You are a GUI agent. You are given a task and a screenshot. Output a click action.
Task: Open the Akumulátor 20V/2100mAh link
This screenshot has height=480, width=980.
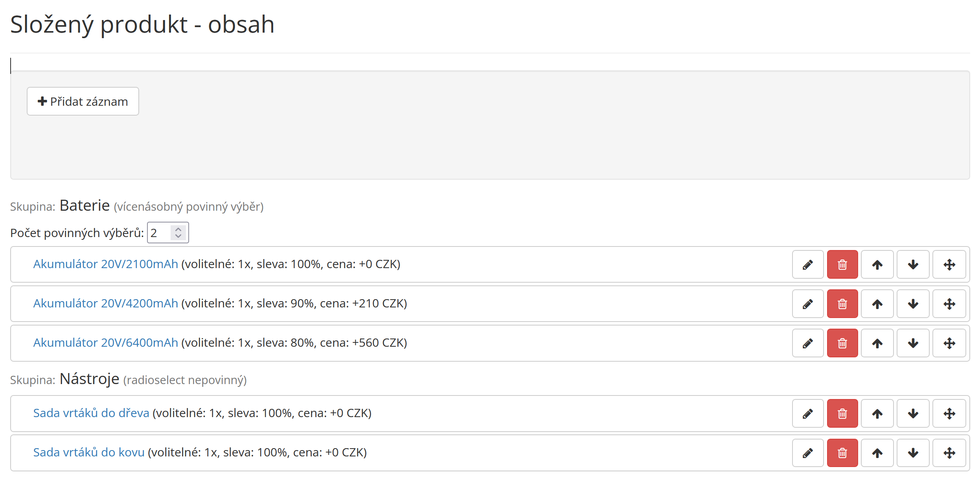(x=105, y=264)
